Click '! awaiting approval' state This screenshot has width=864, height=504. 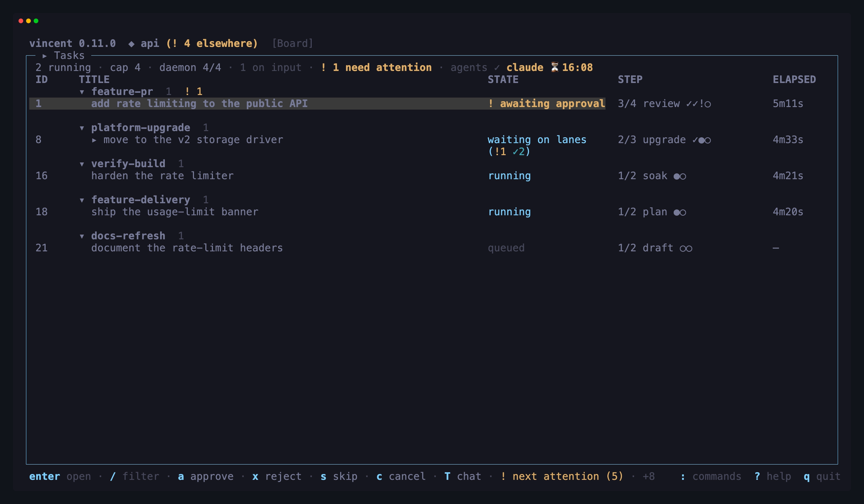pos(546,104)
